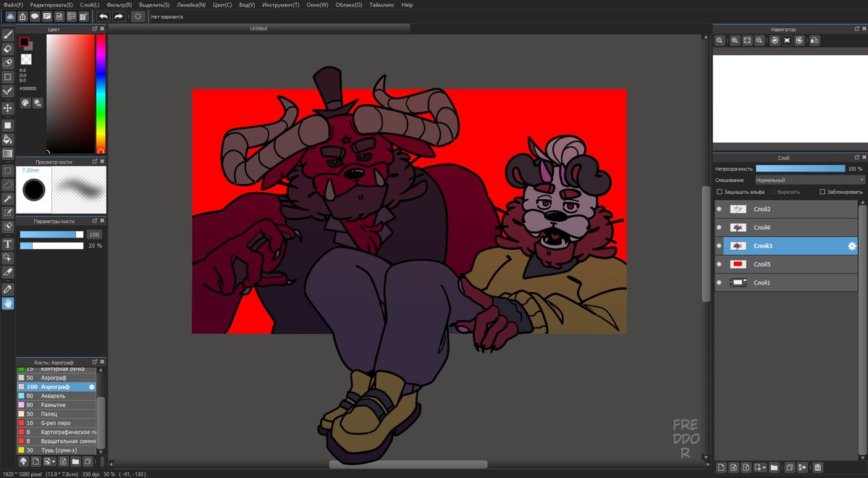Zoom in using Navigator plus magnifier
This screenshot has height=478, width=868.
coord(735,41)
